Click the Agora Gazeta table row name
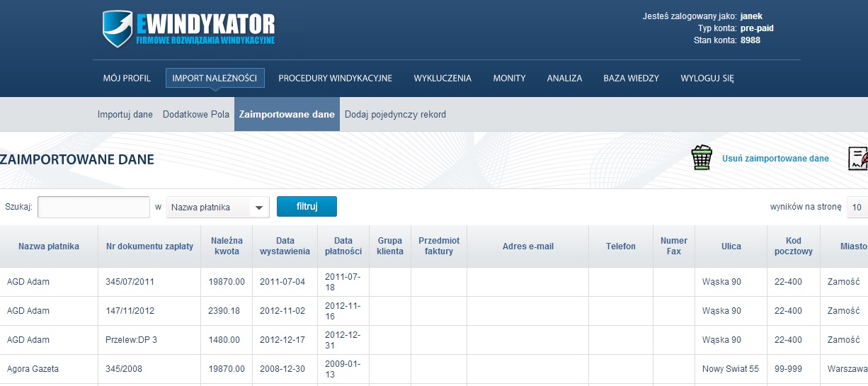 [x=33, y=369]
